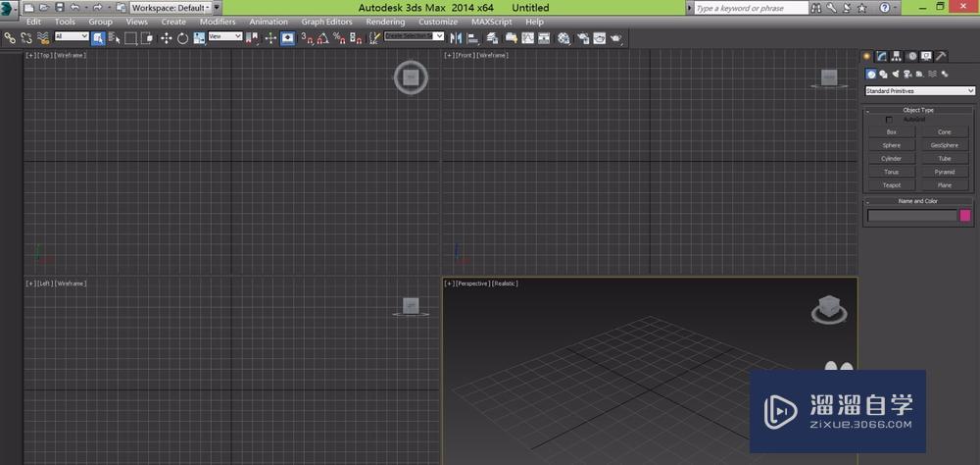Toggle the 3D Snaps button
This screenshot has height=465, width=980.
306,38
